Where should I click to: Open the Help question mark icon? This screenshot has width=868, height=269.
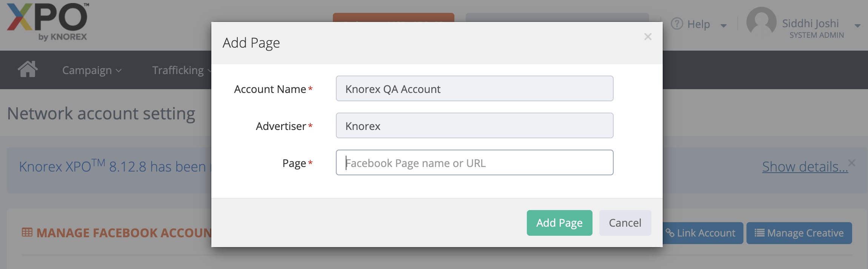[677, 24]
